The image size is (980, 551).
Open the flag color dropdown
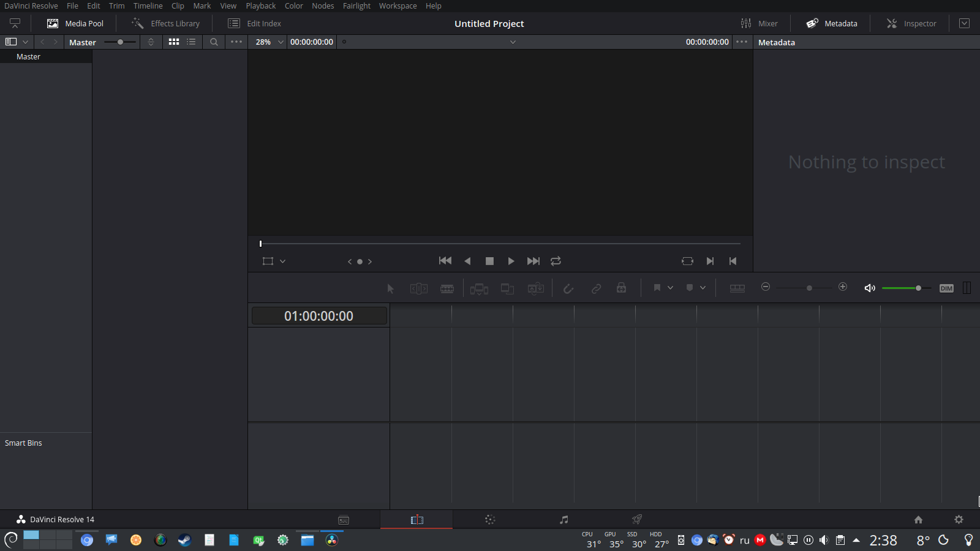click(671, 287)
